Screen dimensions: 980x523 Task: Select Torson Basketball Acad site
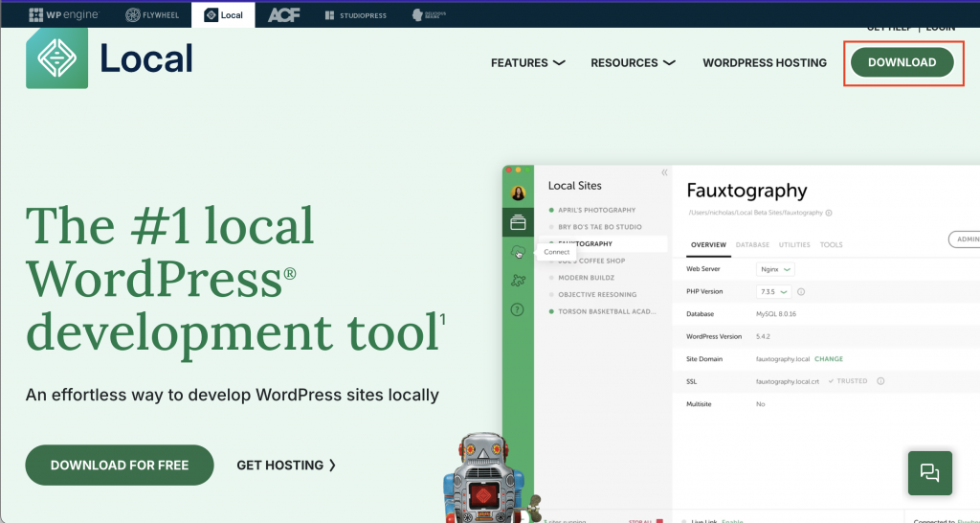[x=606, y=311]
